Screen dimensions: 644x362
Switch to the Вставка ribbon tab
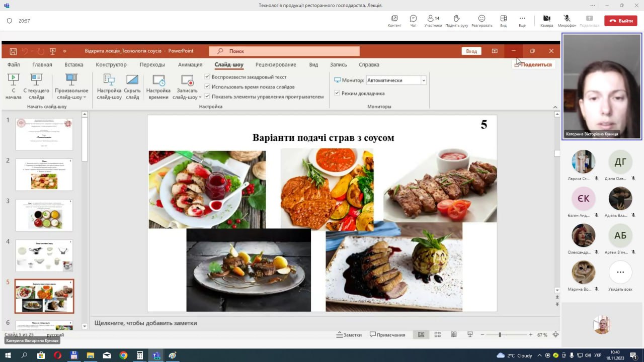click(74, 64)
